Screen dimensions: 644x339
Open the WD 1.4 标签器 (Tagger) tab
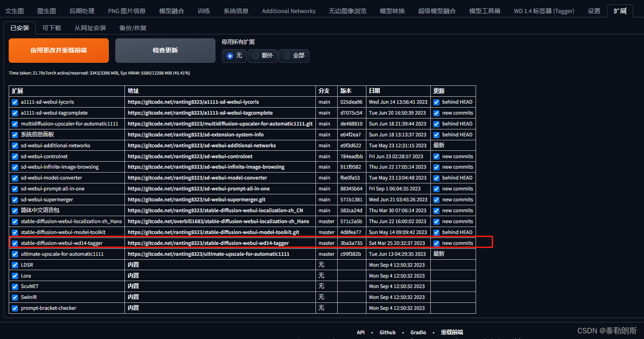(544, 11)
